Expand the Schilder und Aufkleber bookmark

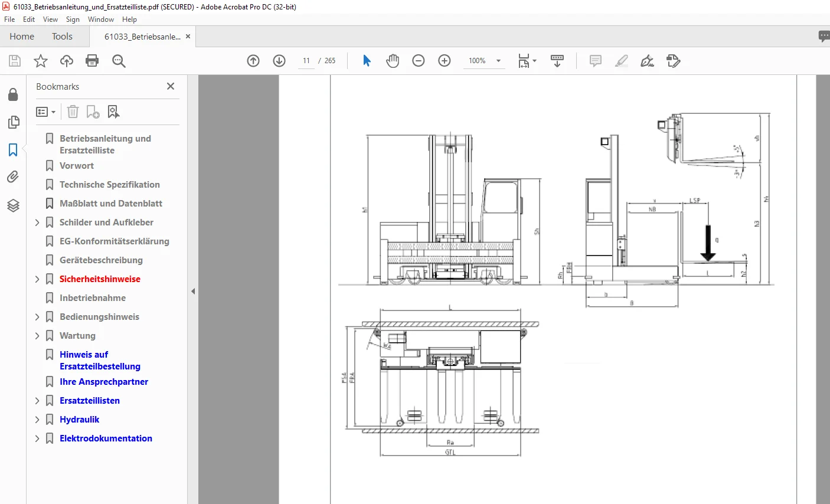37,222
